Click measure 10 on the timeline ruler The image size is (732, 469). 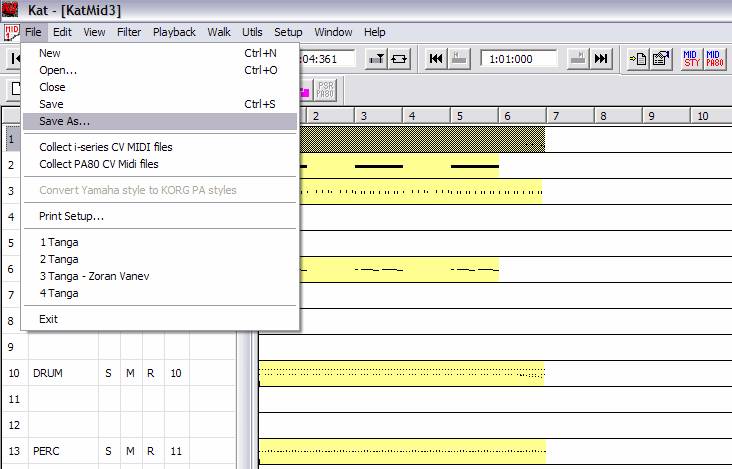click(711, 116)
